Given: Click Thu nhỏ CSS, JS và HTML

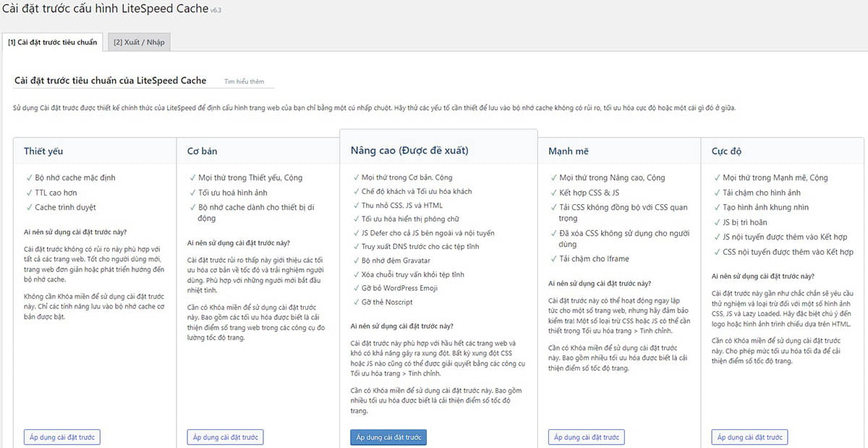Looking at the screenshot, I should point(402,205).
